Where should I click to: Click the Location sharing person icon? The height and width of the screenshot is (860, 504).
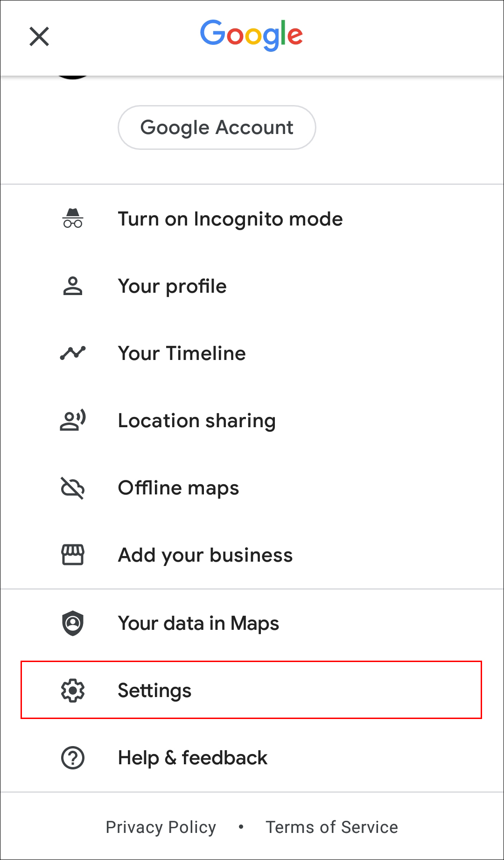pos(73,420)
